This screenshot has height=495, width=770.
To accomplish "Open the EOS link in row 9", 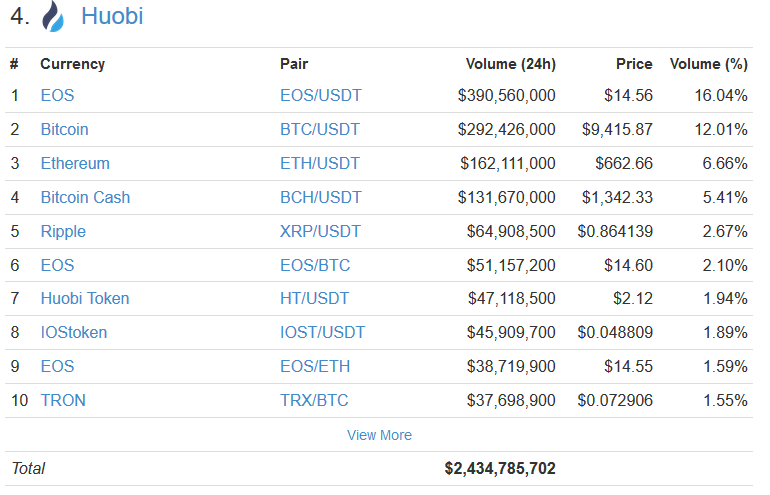I will click(57, 366).
